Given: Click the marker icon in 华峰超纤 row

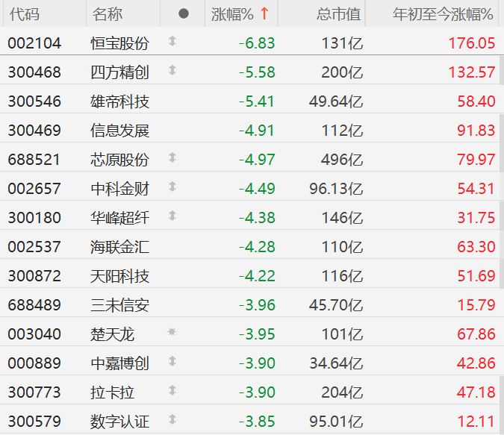Looking at the screenshot, I should [172, 216].
